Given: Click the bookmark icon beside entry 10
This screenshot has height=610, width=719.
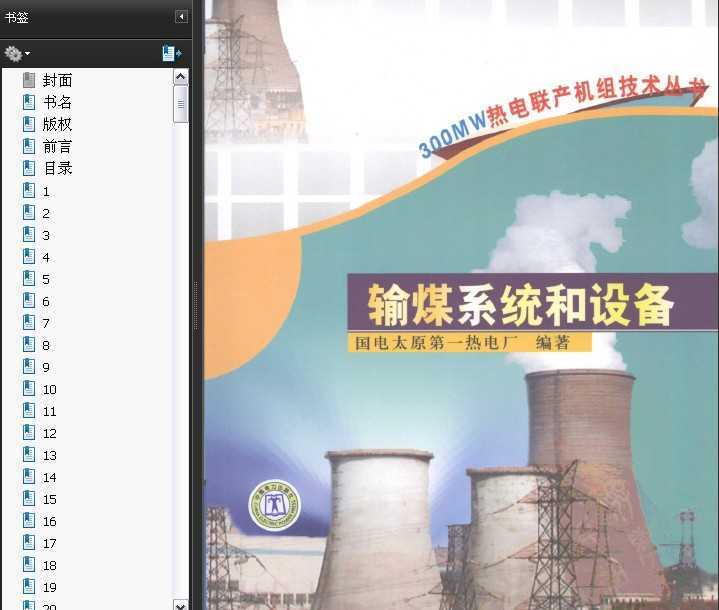Looking at the screenshot, I should 29,389.
